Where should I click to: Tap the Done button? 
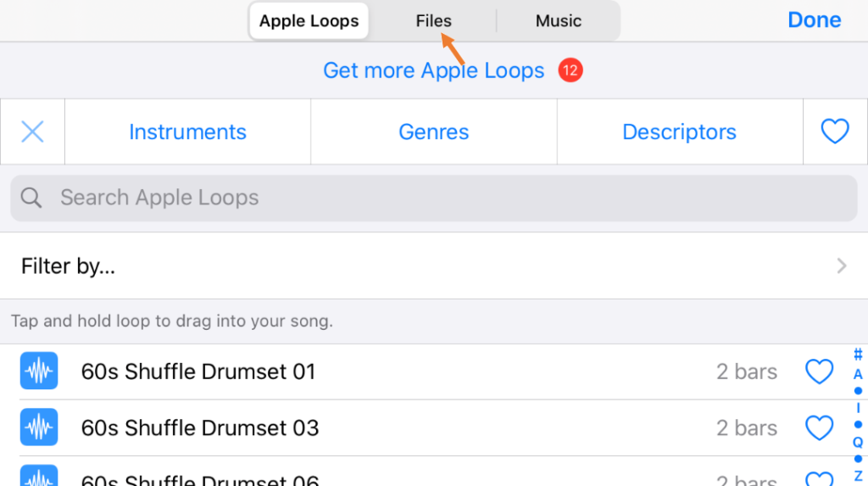coord(815,20)
